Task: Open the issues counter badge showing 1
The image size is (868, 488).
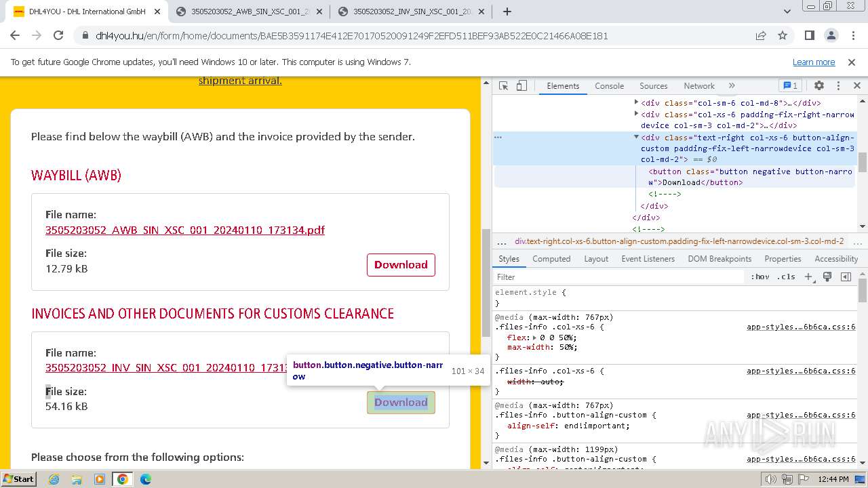Action: [x=791, y=86]
